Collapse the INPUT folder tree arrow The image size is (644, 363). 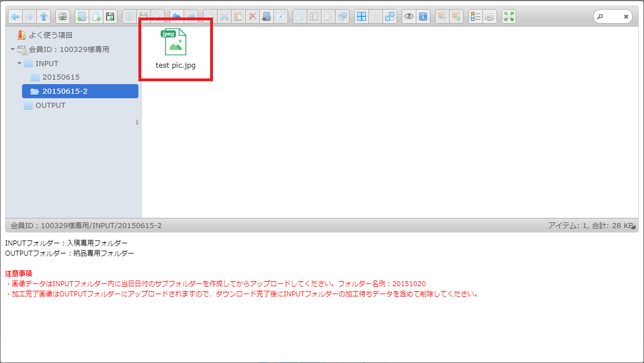coord(20,63)
